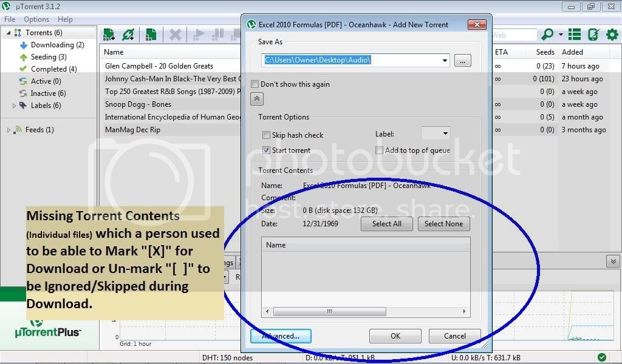622x364 pixels.
Task: Select Torrents (6) in the sidebar
Action: [44, 33]
